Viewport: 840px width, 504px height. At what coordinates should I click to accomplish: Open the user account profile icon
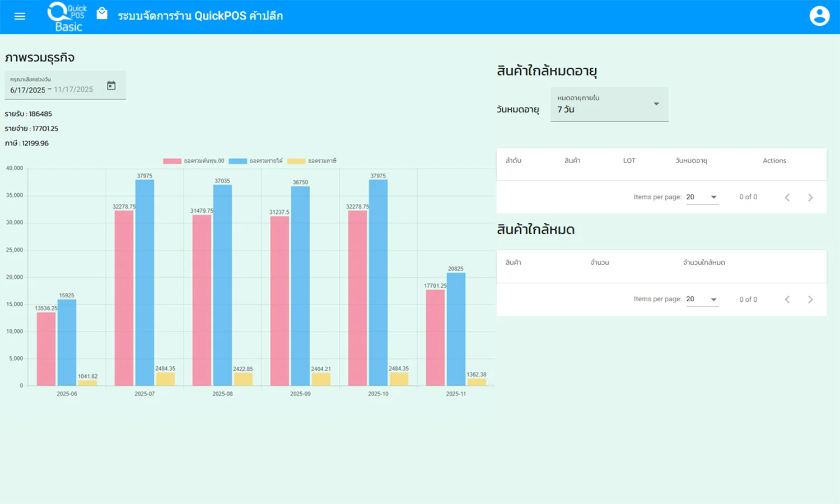819,16
